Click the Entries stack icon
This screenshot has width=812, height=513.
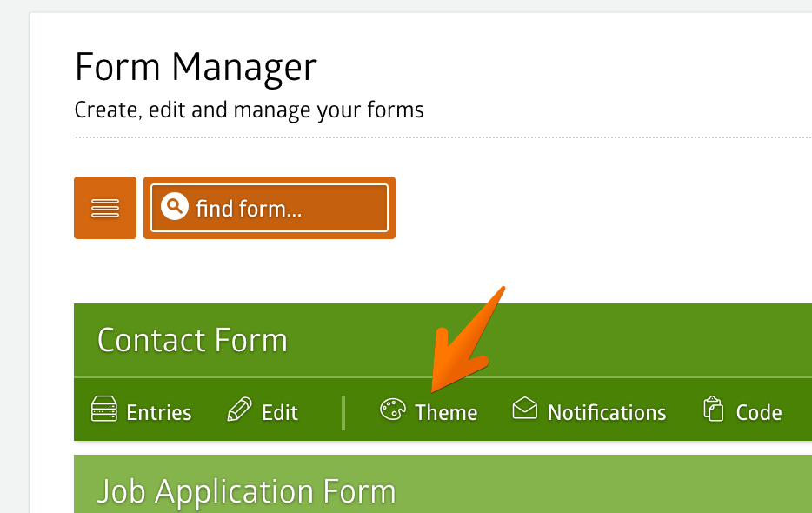104,409
